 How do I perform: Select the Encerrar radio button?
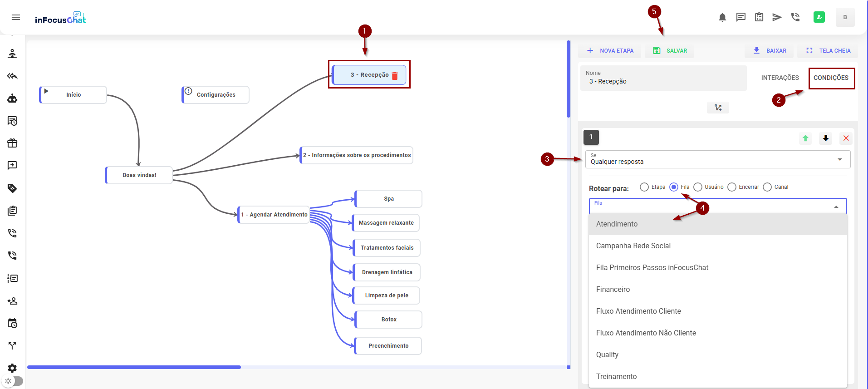[x=731, y=187]
